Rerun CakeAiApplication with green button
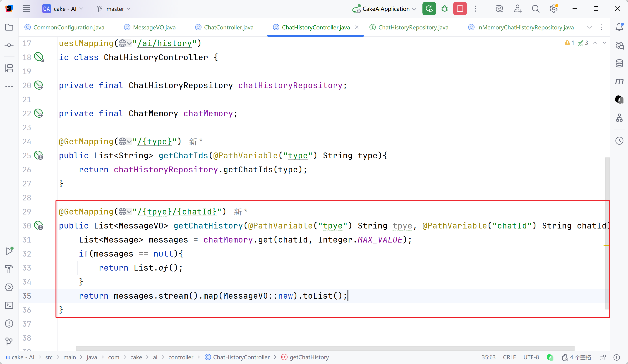 pyautogui.click(x=429, y=9)
